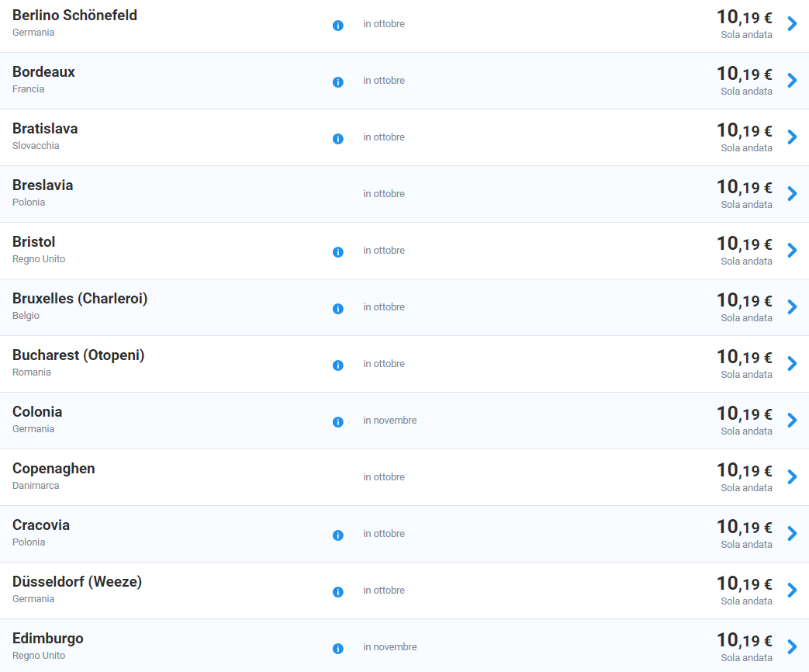Open Berlino Schönefeld fare chevron

click(792, 24)
